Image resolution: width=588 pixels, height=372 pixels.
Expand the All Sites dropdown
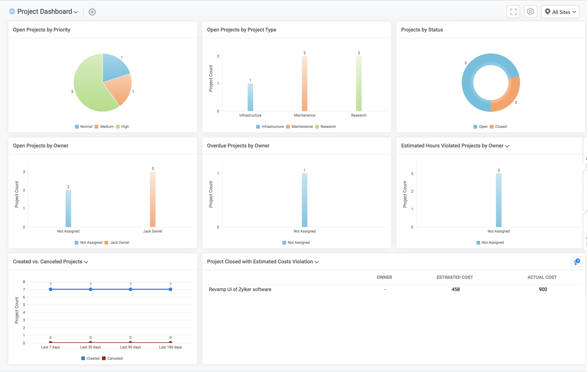click(x=560, y=12)
